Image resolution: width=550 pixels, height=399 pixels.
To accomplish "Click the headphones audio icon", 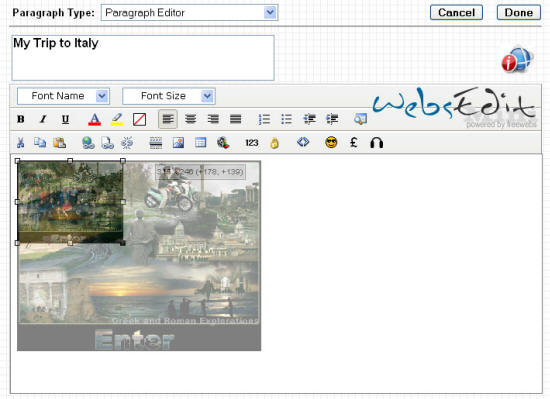I will click(x=376, y=143).
